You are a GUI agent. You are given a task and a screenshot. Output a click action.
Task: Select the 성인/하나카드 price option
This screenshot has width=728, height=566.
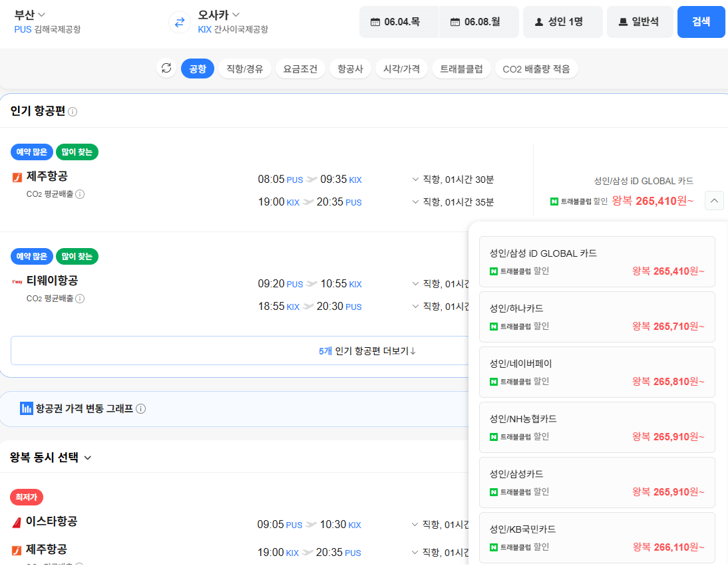pos(597,317)
